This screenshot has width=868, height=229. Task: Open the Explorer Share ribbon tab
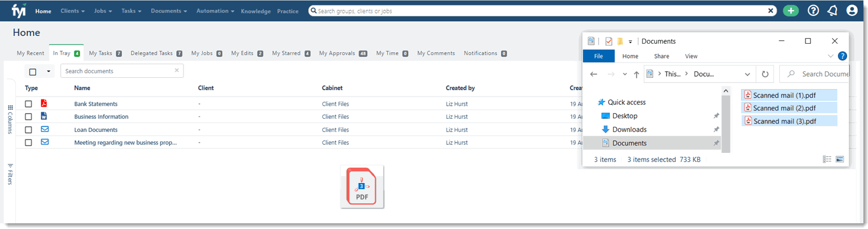click(661, 56)
